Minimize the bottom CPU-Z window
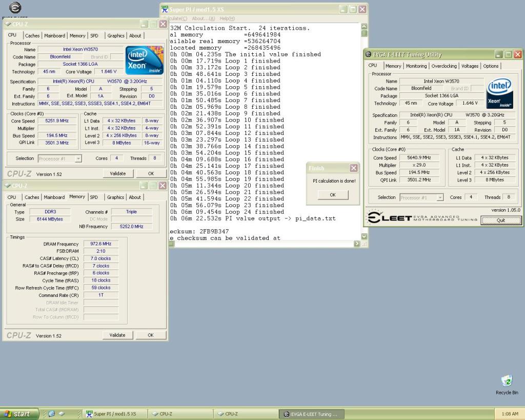Image resolution: width=525 pixels, height=420 pixels. click(x=144, y=186)
